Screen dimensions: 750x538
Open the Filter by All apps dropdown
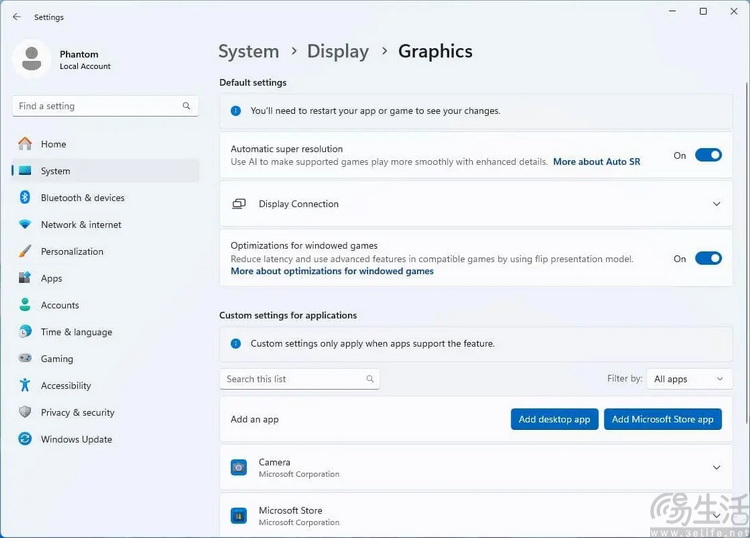(689, 379)
